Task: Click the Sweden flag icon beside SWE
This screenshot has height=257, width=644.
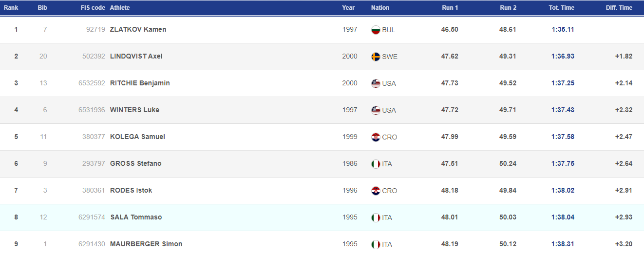Action: pos(376,57)
